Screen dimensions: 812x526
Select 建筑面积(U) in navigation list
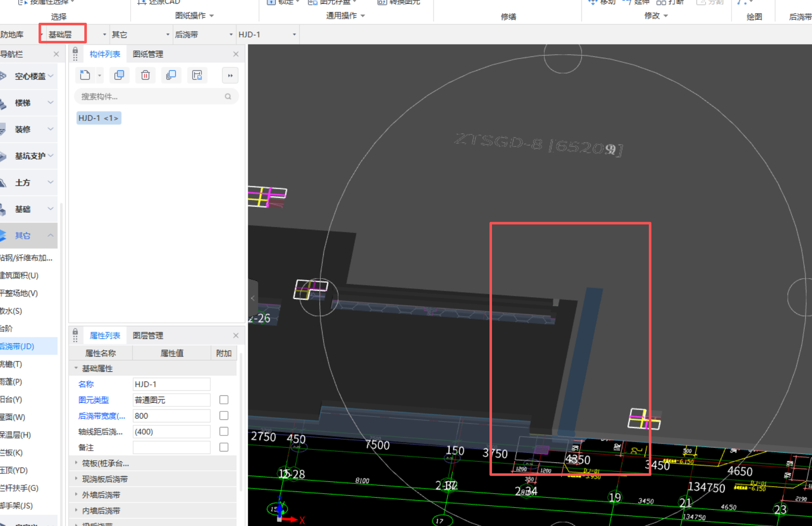[x=19, y=276]
